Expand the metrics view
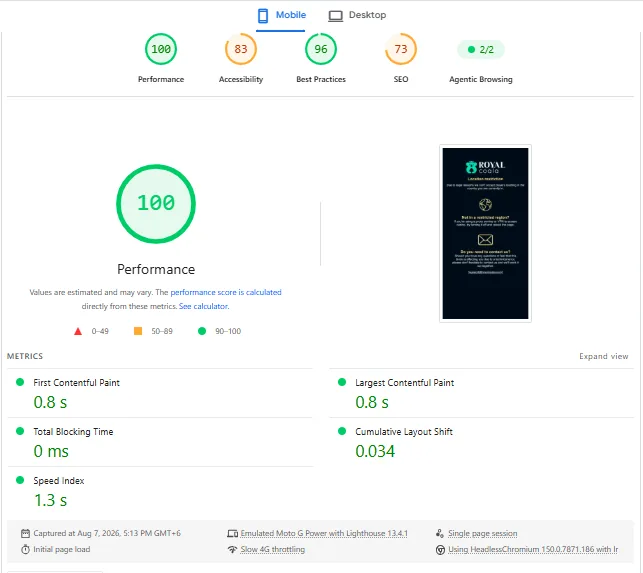 pyautogui.click(x=604, y=356)
